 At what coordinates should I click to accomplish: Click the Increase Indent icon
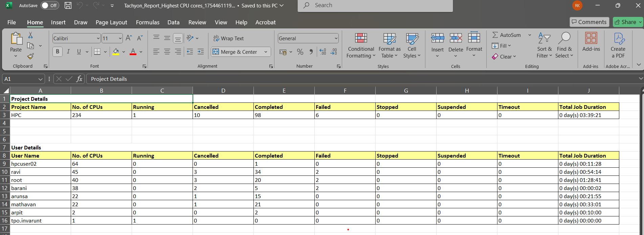[201, 52]
